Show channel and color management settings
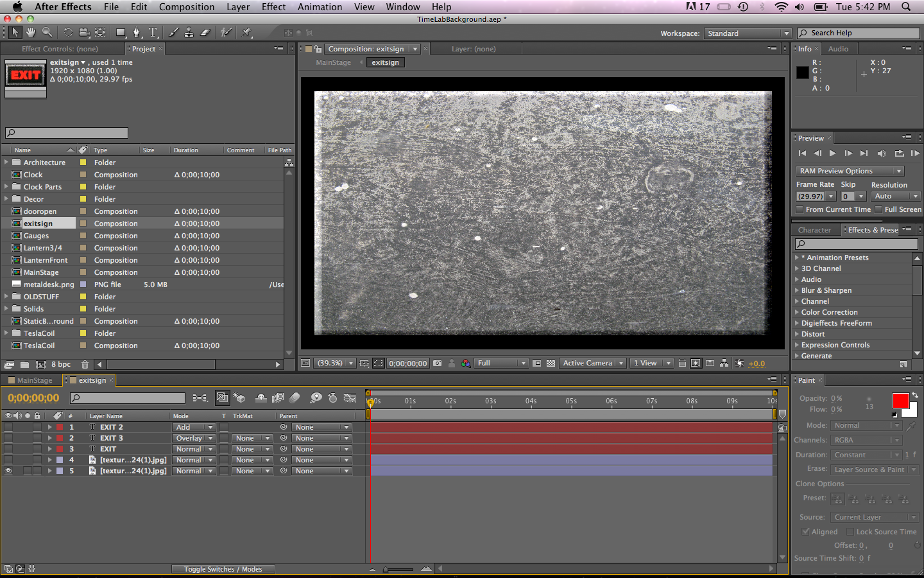This screenshot has width=924, height=578. (x=466, y=363)
